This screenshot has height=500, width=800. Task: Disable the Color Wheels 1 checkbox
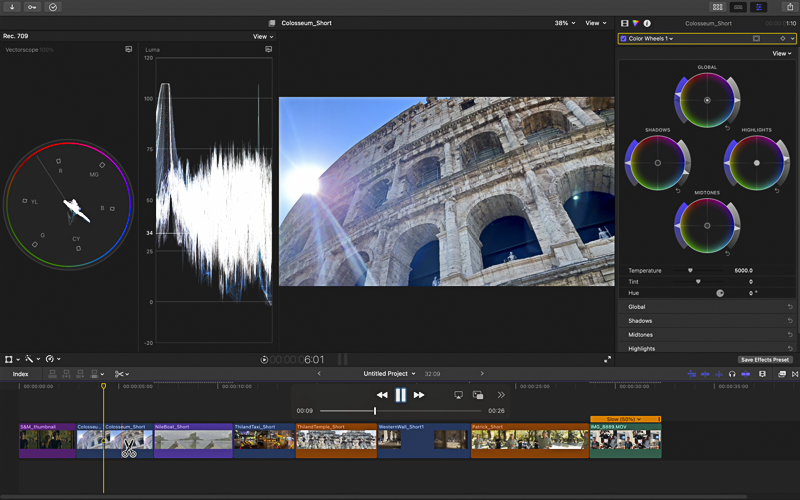624,39
